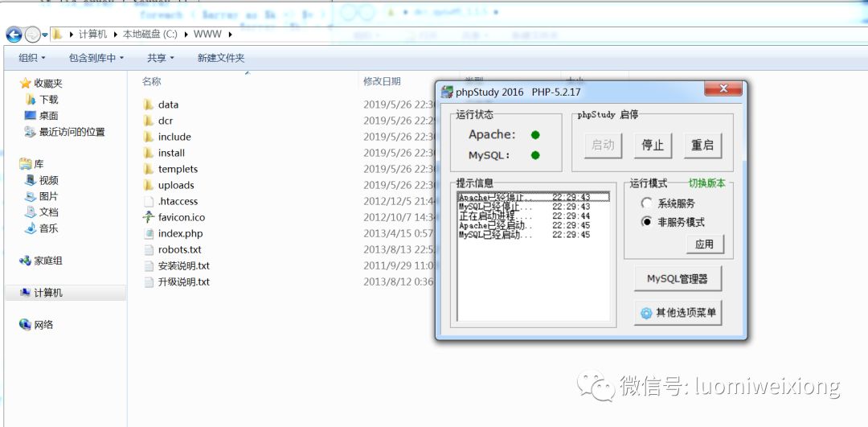Select 计算机 in the address breadcrumb

(x=92, y=35)
